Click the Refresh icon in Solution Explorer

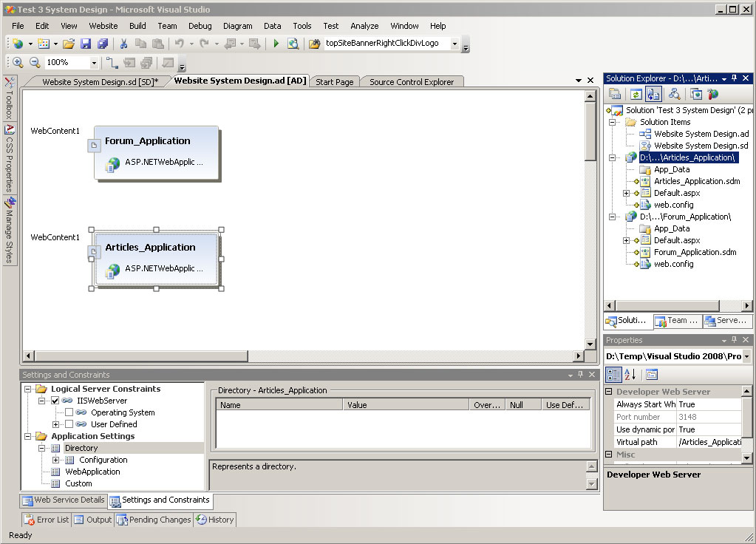(x=636, y=94)
